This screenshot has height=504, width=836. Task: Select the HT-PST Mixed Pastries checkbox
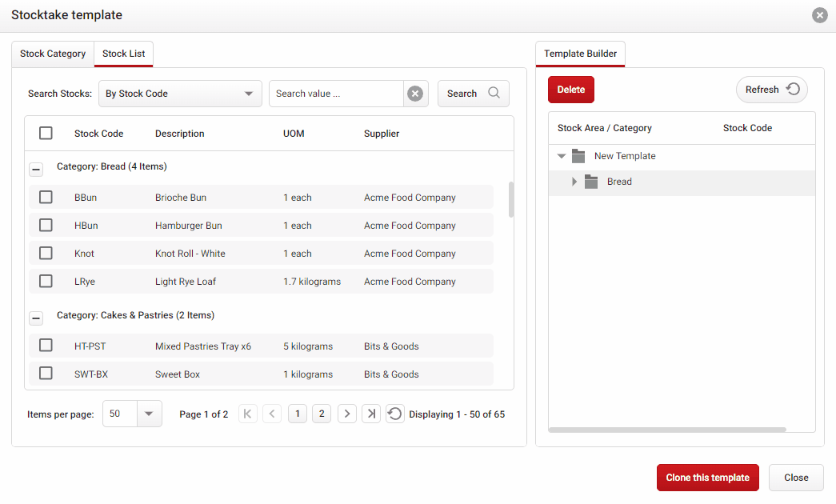(46, 346)
